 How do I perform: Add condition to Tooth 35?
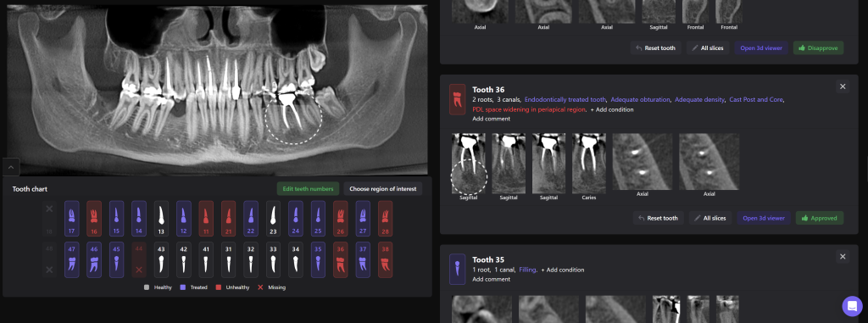coord(563,270)
